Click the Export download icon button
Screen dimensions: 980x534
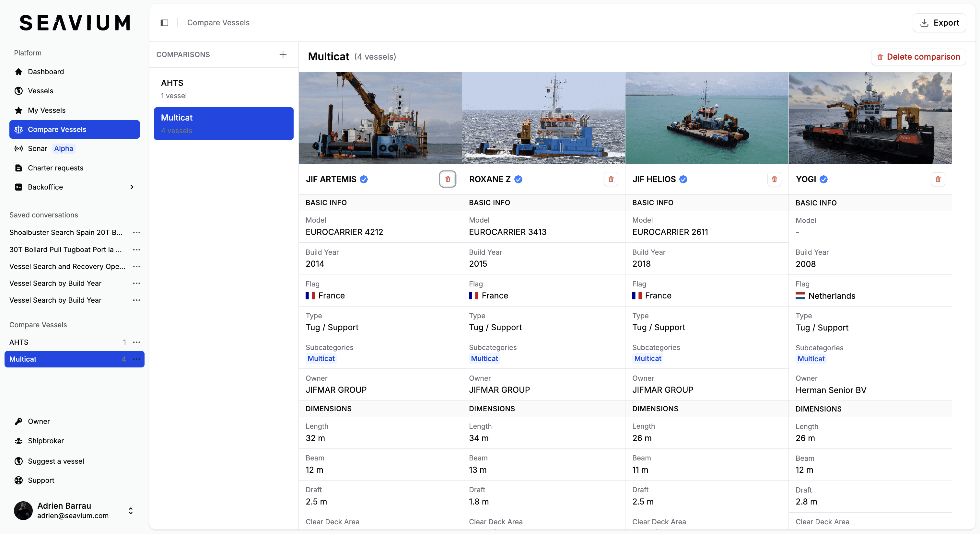click(925, 23)
